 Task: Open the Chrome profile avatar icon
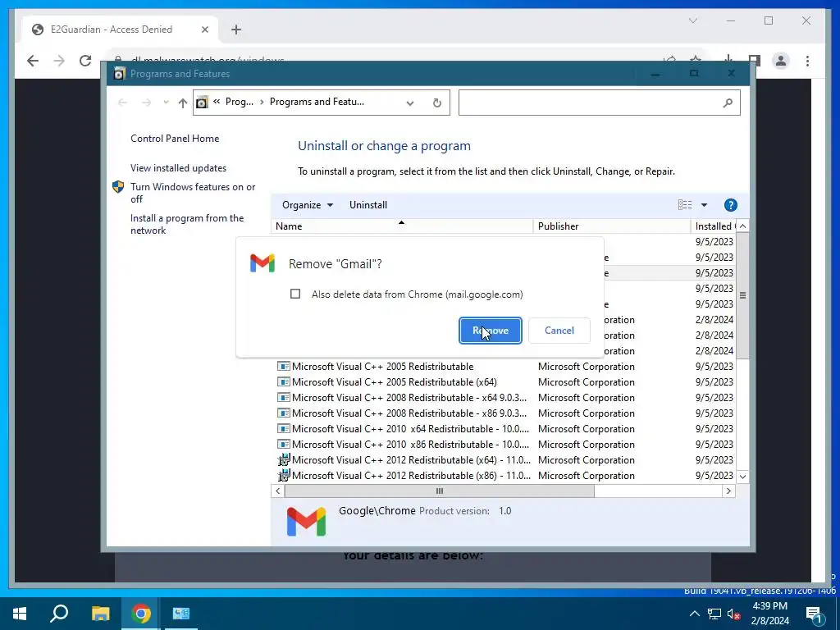point(781,61)
